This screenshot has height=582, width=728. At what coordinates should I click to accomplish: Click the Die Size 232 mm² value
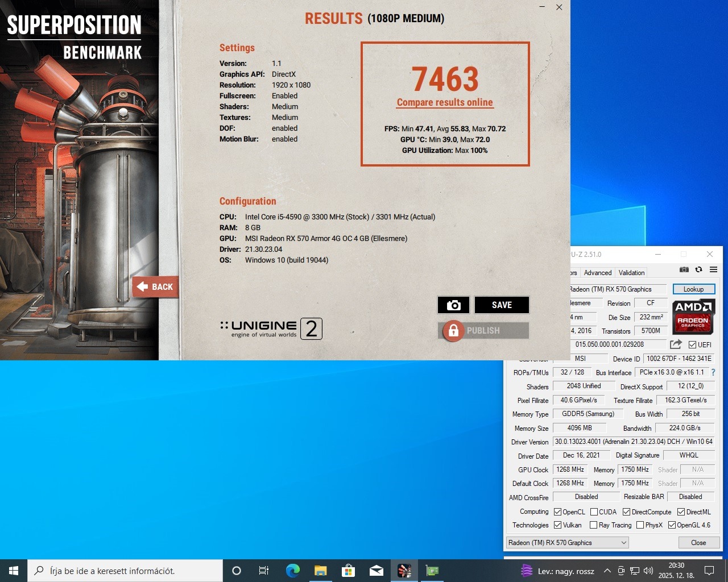(x=651, y=317)
